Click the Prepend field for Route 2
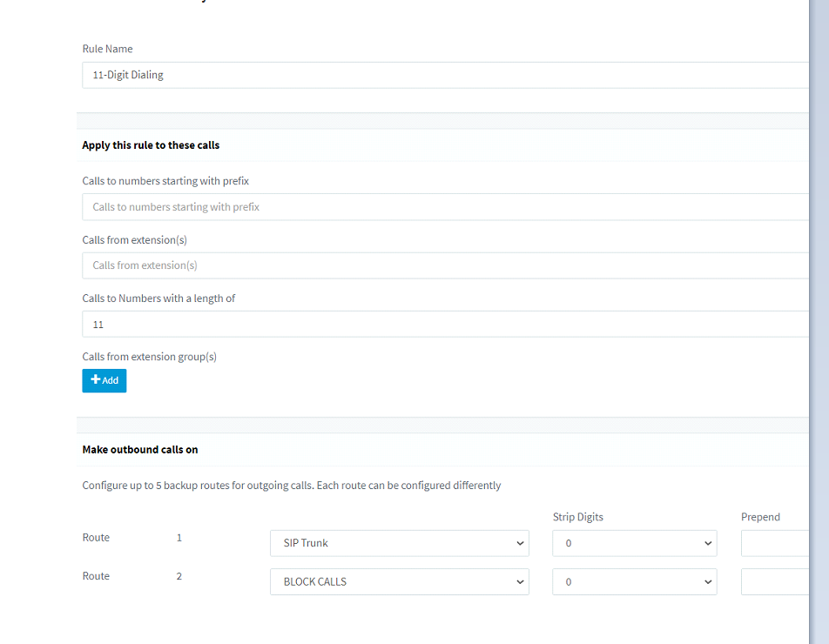The image size is (829, 644). coord(775,581)
